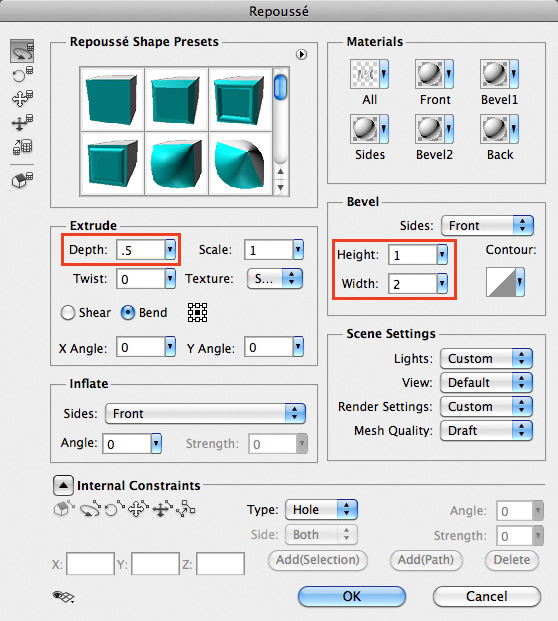Collapse the Internal Constraints section
Image resolution: width=558 pixels, height=621 pixels.
63,485
